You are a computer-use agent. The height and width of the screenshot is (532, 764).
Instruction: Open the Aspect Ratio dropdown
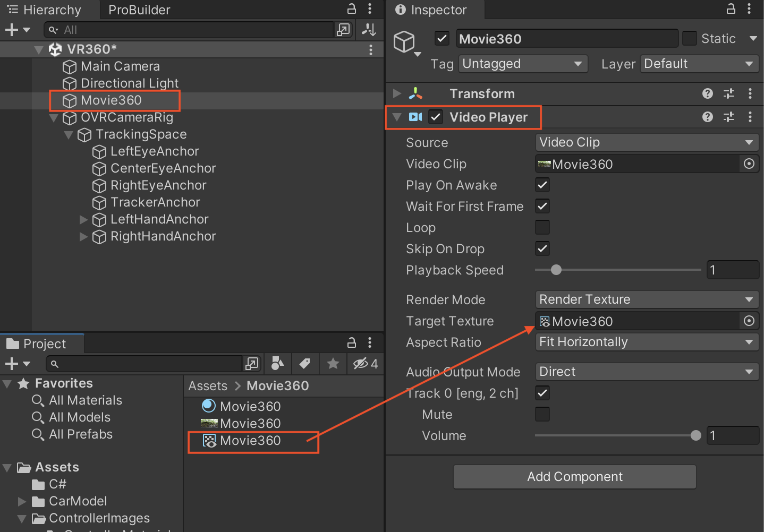[x=646, y=342]
